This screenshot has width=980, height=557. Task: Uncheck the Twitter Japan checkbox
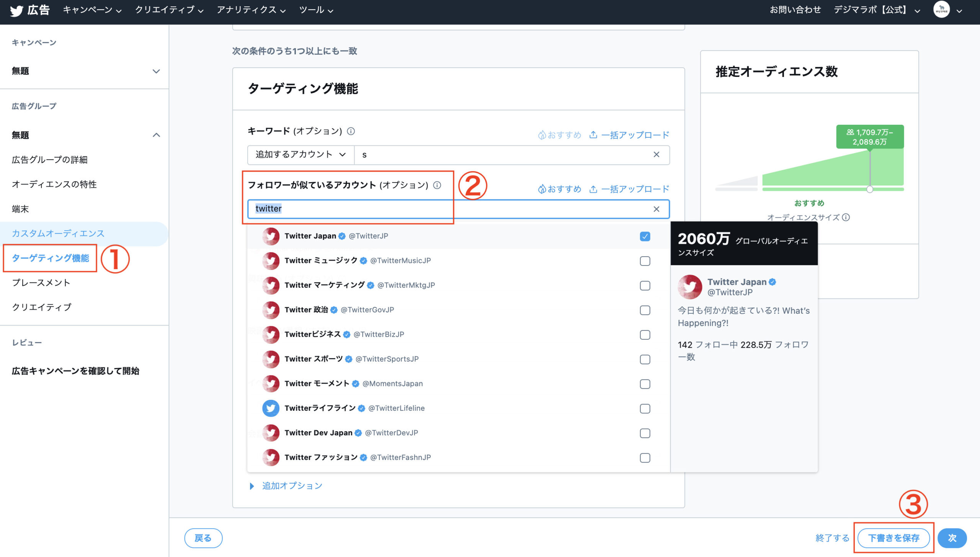(x=645, y=236)
